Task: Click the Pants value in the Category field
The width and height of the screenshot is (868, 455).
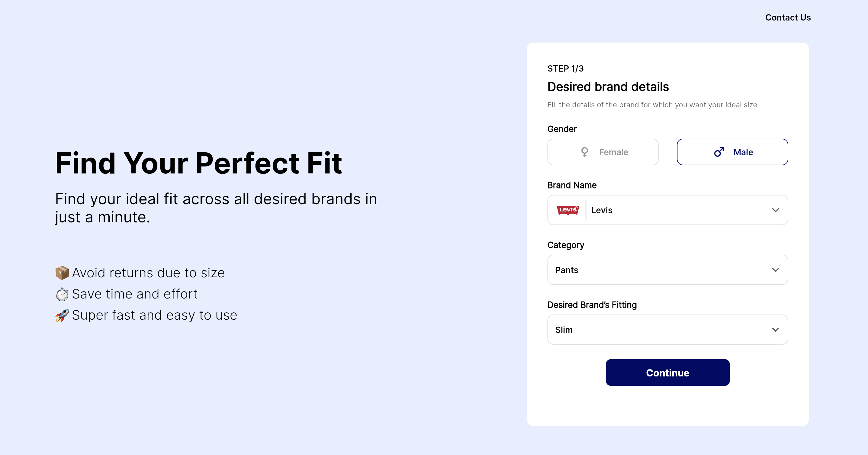Action: tap(566, 270)
